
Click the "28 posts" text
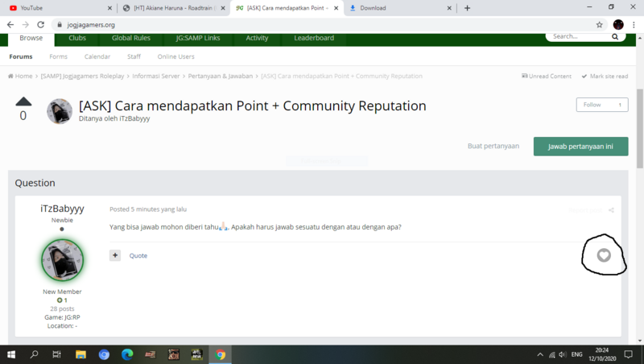62,308
